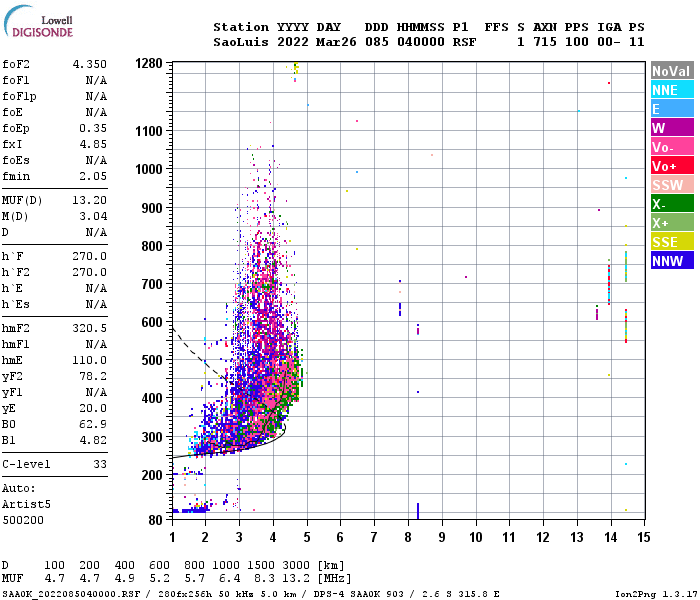This screenshot has width=700, height=600.
Task: Select the W purple legend swatch
Action: tap(672, 128)
